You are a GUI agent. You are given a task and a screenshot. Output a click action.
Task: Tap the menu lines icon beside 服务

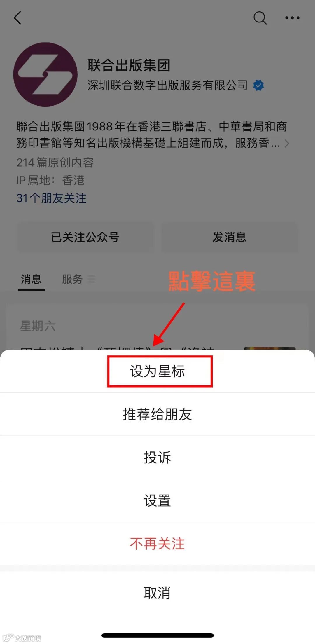pos(91,279)
